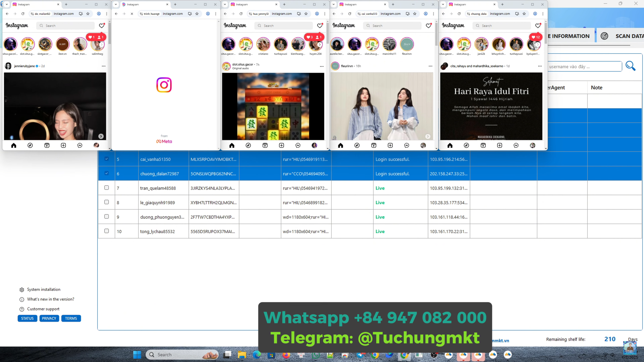Open Explore compass in first Instagram window
The height and width of the screenshot is (362, 644).
pos(30,145)
